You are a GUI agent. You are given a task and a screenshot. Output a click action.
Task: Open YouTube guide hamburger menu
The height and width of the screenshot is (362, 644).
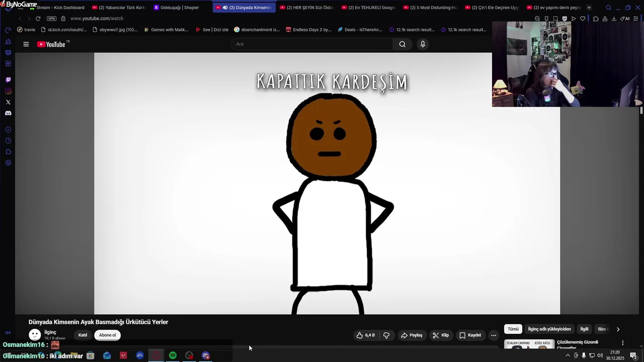[x=26, y=44]
